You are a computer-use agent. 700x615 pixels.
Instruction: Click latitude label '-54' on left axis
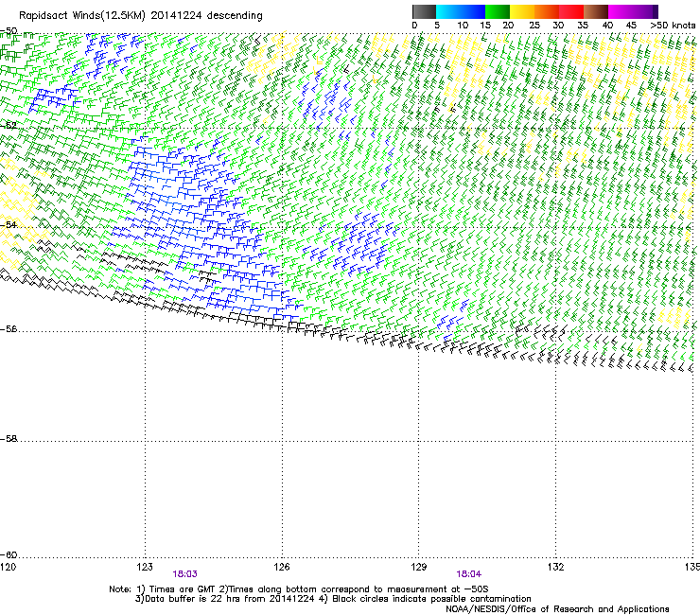9,224
